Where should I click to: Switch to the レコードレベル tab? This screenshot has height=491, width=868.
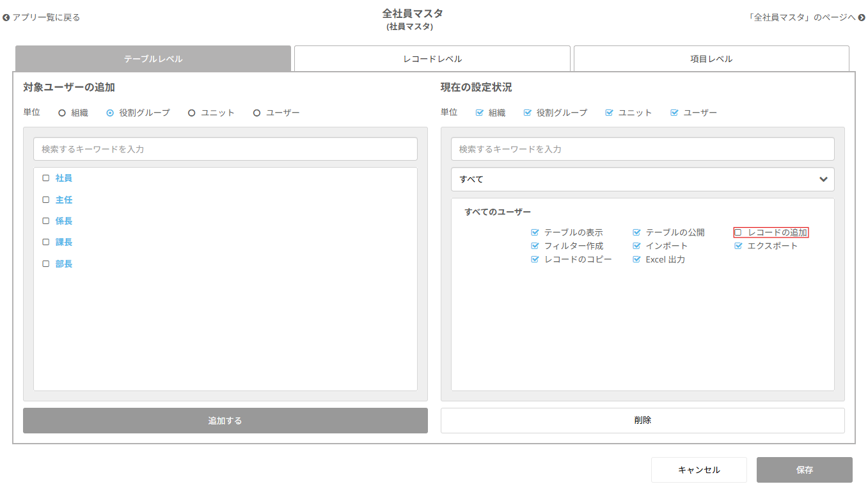[x=432, y=59]
